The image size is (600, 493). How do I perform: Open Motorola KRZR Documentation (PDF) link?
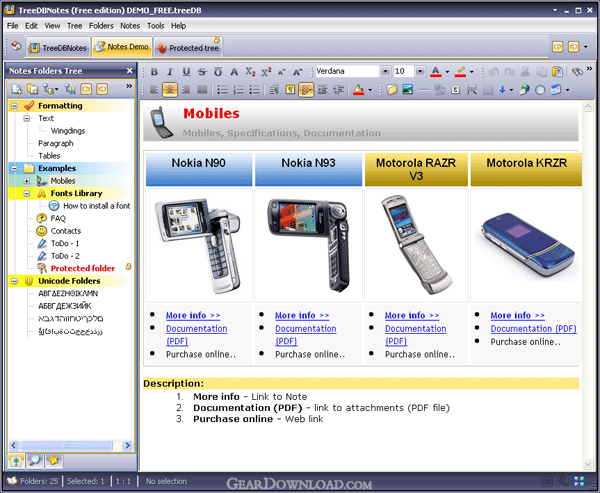pos(533,328)
